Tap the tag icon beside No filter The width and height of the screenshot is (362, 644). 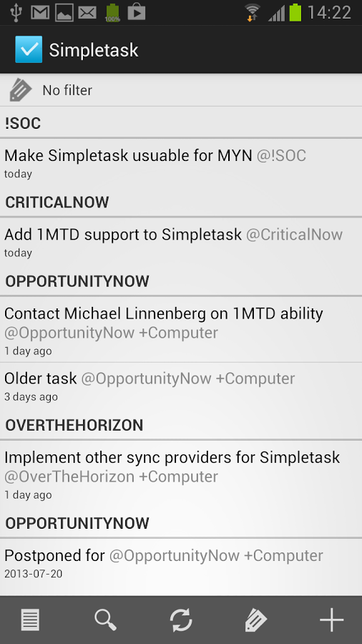[x=21, y=90]
